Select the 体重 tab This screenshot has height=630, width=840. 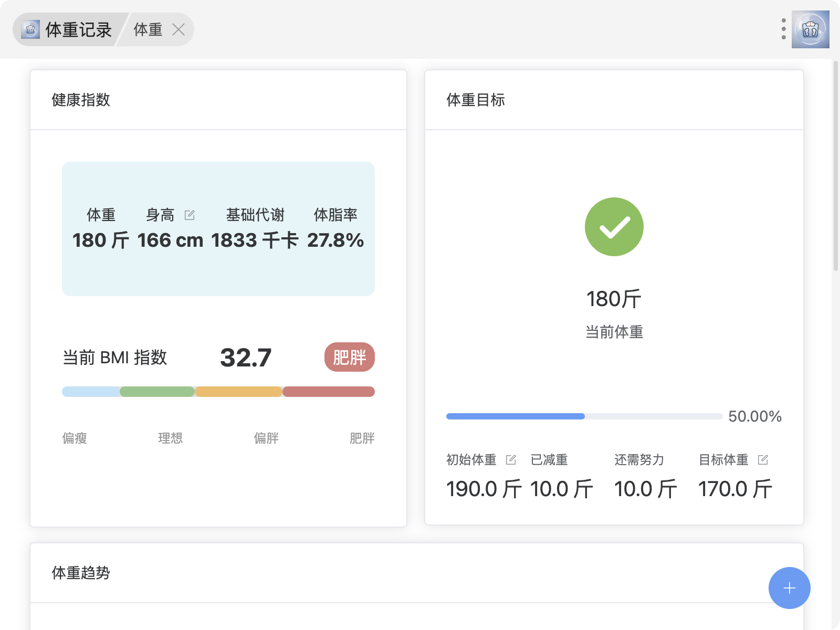click(148, 30)
